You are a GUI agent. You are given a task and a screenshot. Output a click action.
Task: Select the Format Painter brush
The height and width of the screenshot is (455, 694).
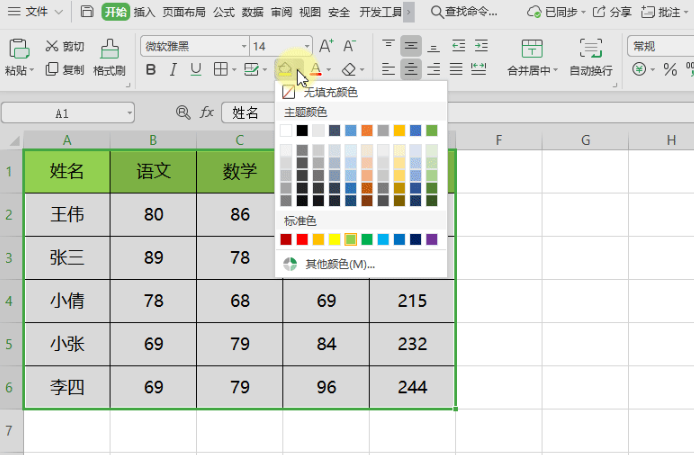109,49
